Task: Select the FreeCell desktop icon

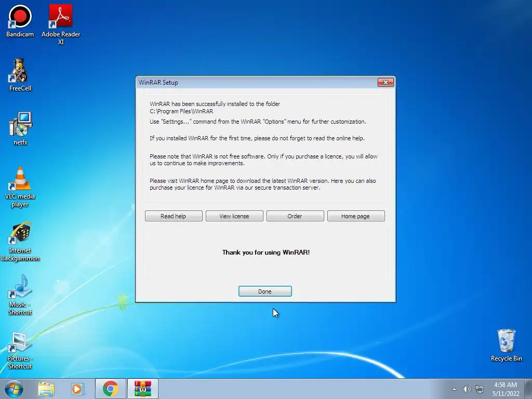Action: click(20, 75)
